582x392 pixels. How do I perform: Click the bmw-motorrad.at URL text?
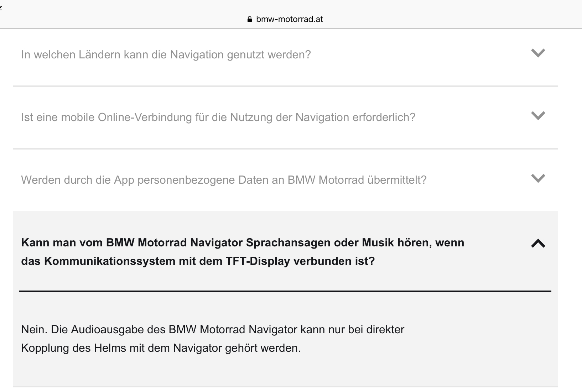pos(289,19)
